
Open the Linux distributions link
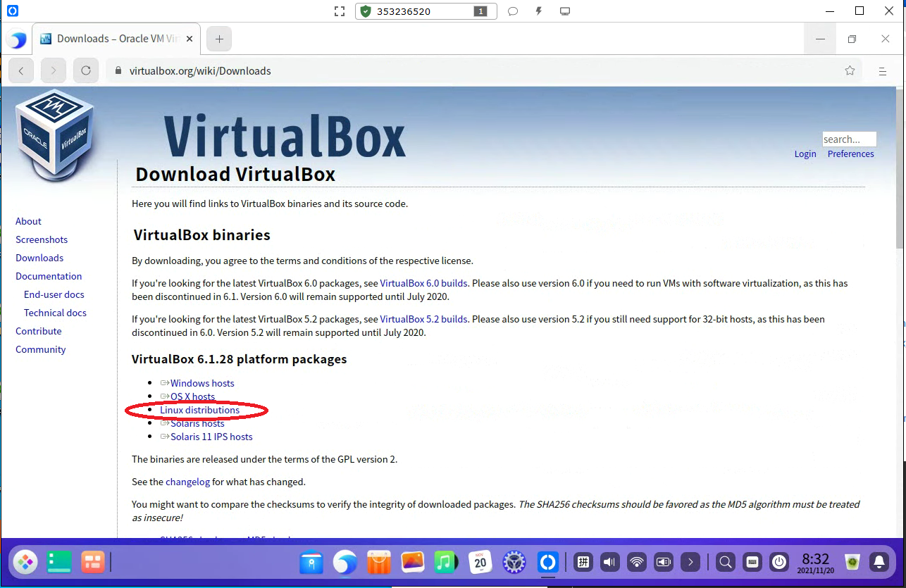pos(199,410)
